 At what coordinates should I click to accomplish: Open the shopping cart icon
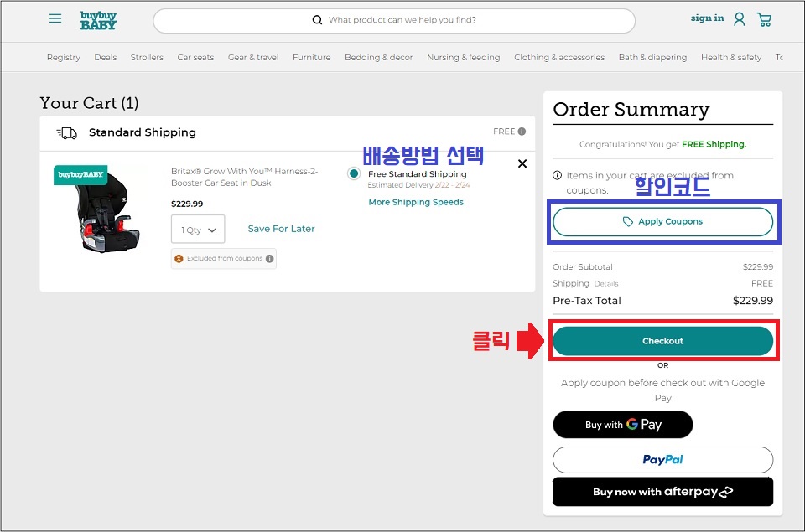pyautogui.click(x=764, y=19)
